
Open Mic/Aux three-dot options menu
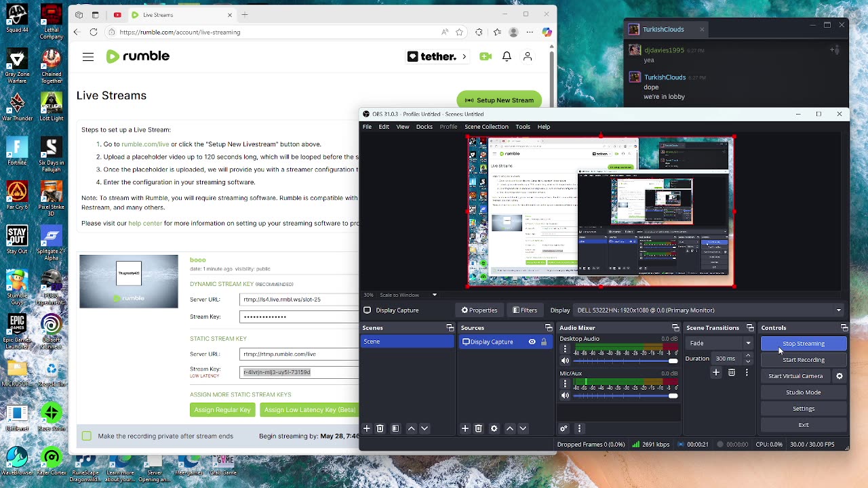click(565, 384)
